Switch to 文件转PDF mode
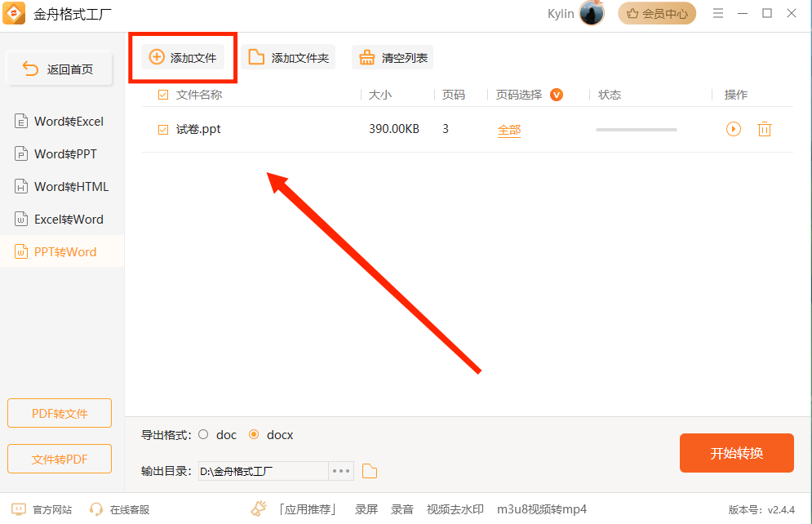 (60, 459)
